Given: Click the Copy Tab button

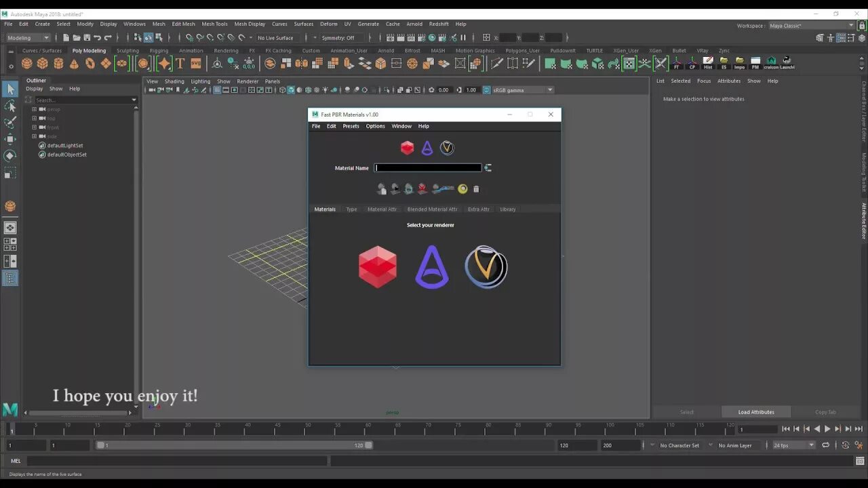Looking at the screenshot, I should pyautogui.click(x=825, y=412).
